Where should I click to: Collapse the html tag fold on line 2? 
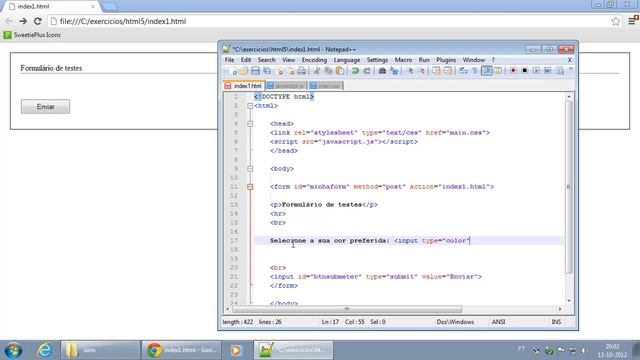[250, 106]
